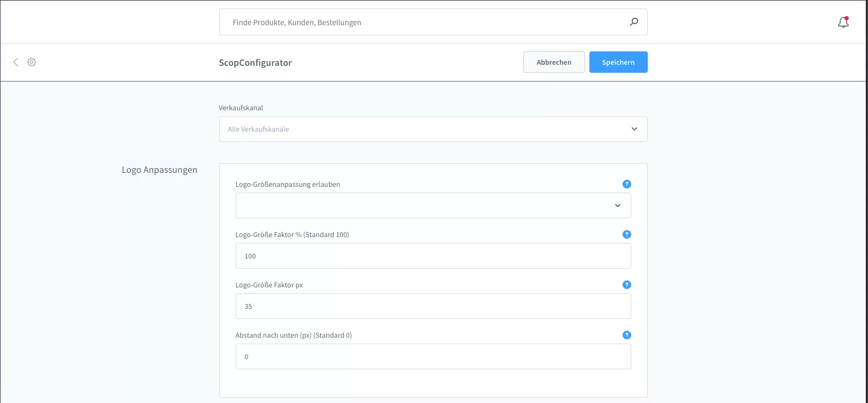This screenshot has width=868, height=403.
Task: Click the Logo Anpassungen section heading
Action: 160,170
